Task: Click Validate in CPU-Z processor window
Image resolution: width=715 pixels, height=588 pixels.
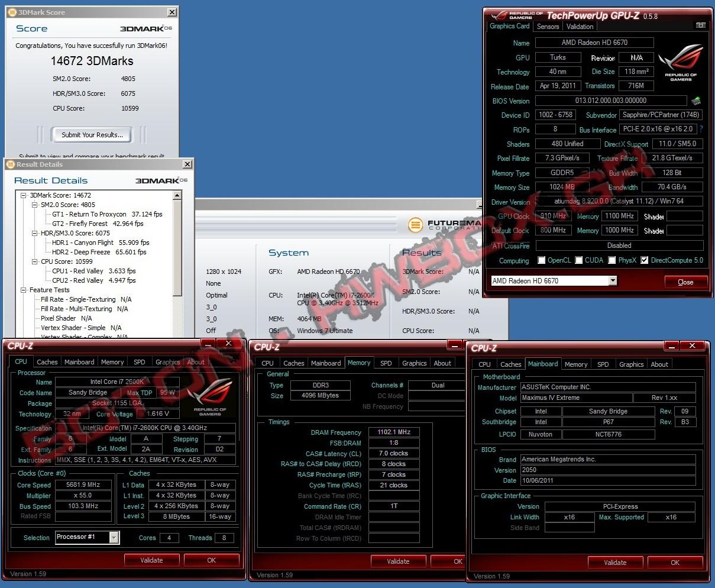Action: 151,560
